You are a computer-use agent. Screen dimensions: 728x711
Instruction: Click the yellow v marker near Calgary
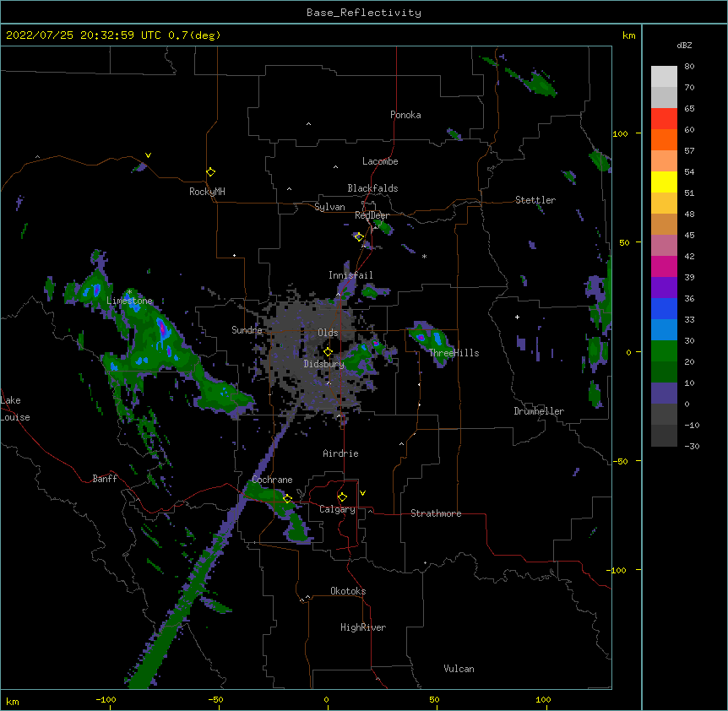tap(362, 493)
